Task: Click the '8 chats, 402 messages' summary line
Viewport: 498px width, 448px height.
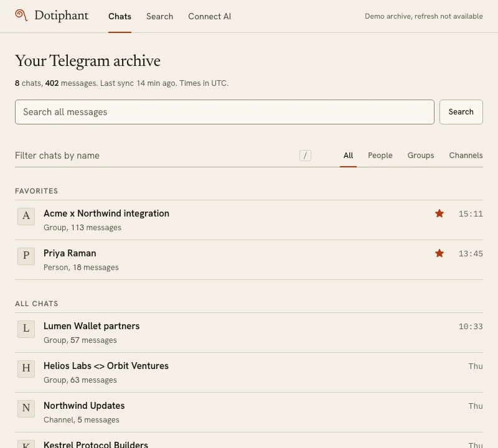Action: [121, 83]
